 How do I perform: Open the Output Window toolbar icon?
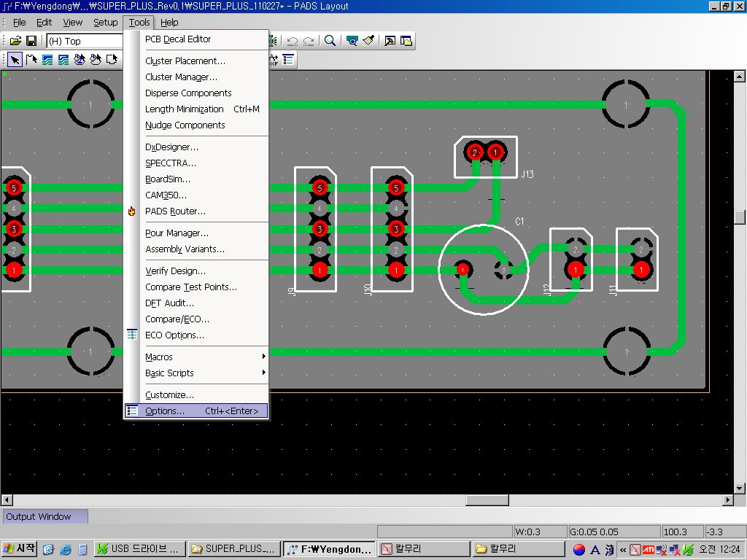click(390, 41)
